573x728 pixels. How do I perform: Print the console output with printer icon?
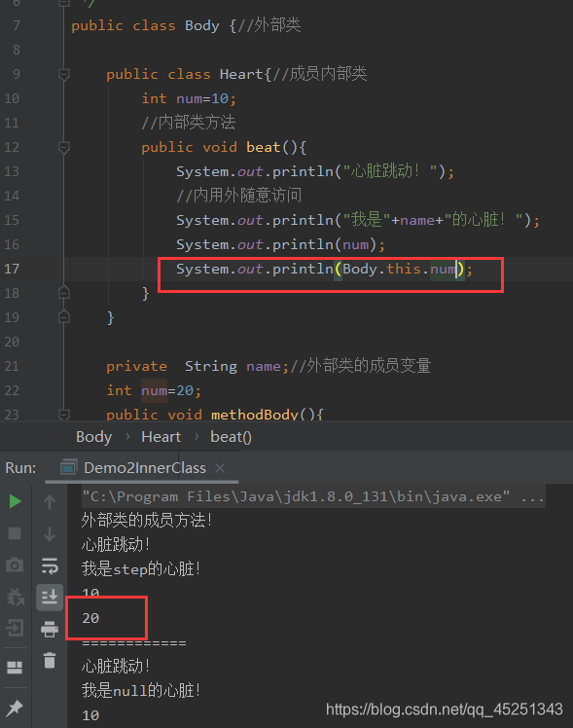50,629
